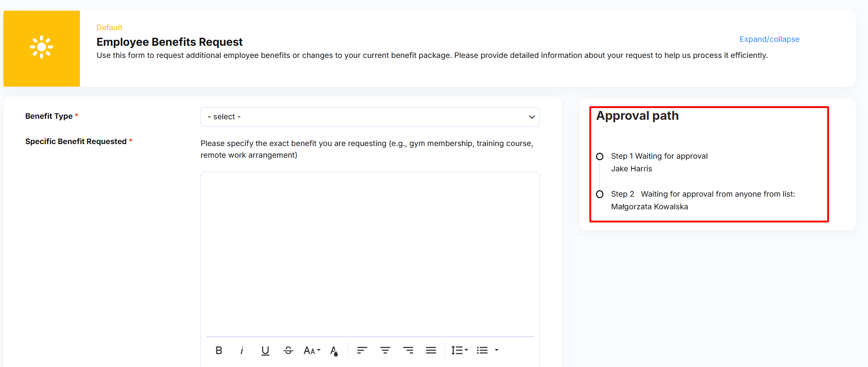
Task: Underline the selected text
Action: point(265,350)
